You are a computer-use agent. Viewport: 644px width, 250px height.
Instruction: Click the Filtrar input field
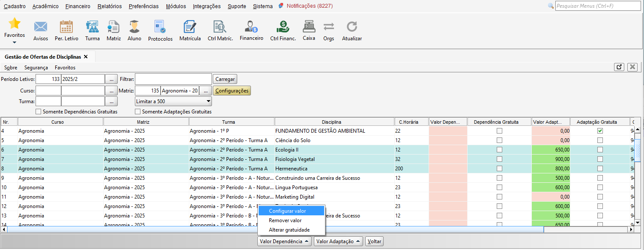(173, 79)
